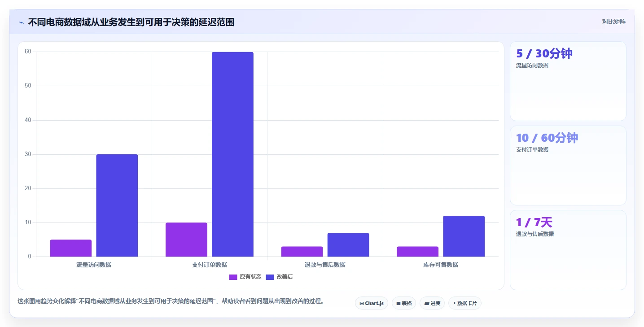
Task: Click the lightning icon beside the title
Action: (22, 22)
